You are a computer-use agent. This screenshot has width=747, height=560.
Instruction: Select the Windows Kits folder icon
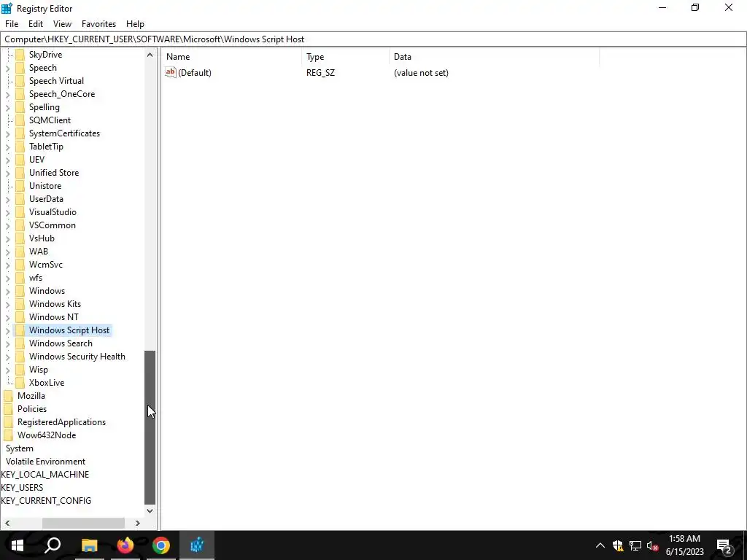click(20, 303)
